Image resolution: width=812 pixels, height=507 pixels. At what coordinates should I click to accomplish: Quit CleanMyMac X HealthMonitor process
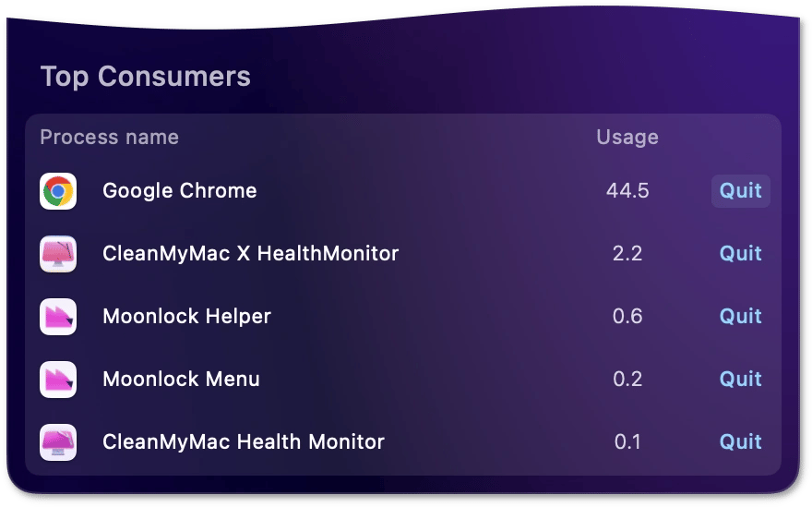point(741,253)
